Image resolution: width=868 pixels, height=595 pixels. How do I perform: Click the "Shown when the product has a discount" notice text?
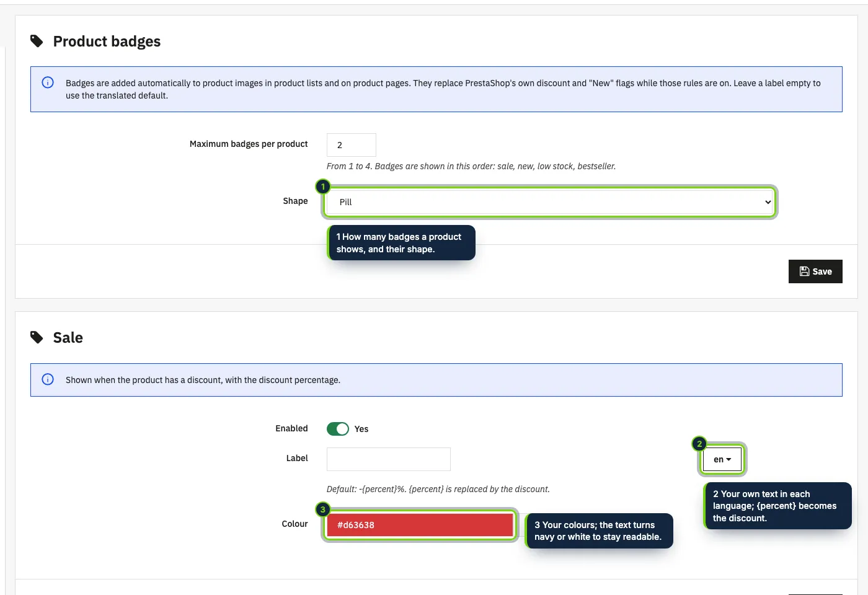pyautogui.click(x=203, y=380)
